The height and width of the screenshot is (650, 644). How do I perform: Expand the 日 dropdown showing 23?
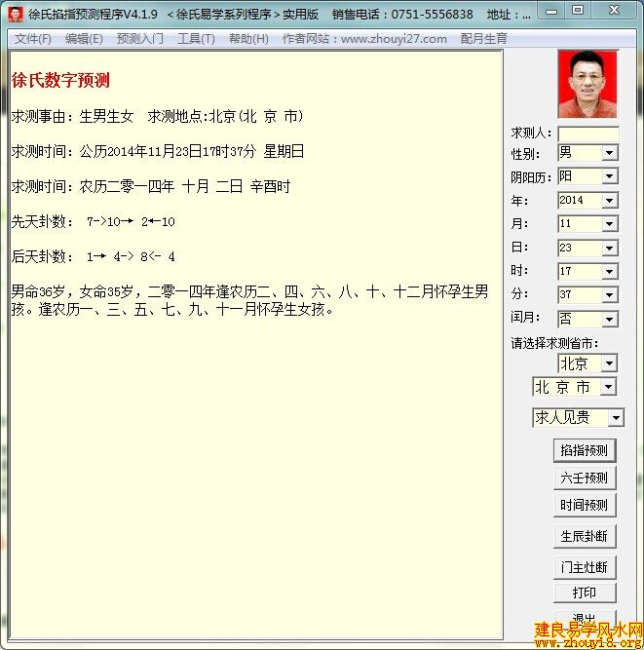click(x=609, y=248)
